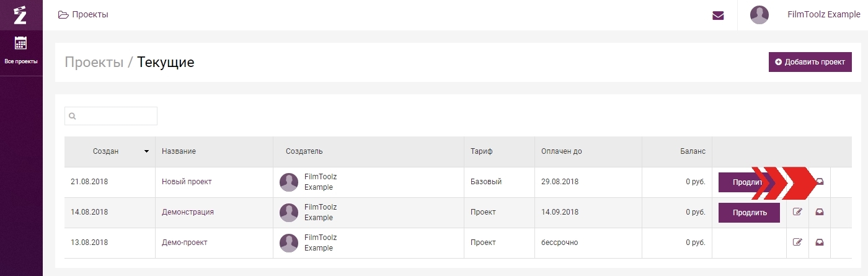Sort the table by Название column

coord(179,151)
